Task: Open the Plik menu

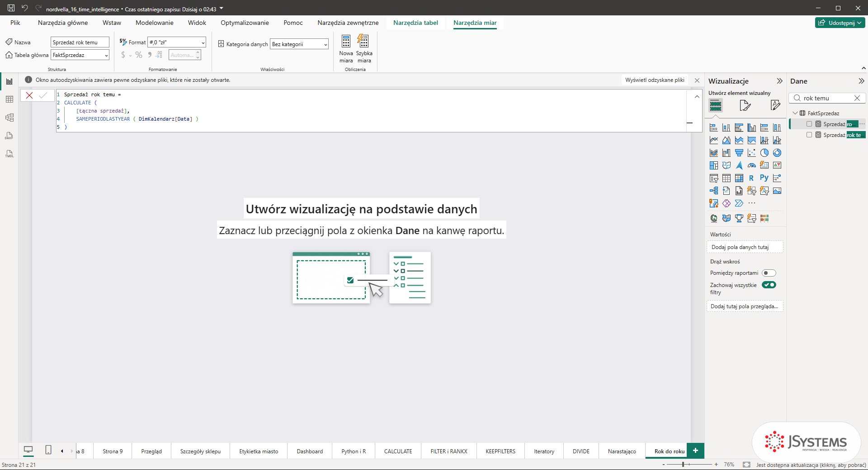Action: click(15, 23)
